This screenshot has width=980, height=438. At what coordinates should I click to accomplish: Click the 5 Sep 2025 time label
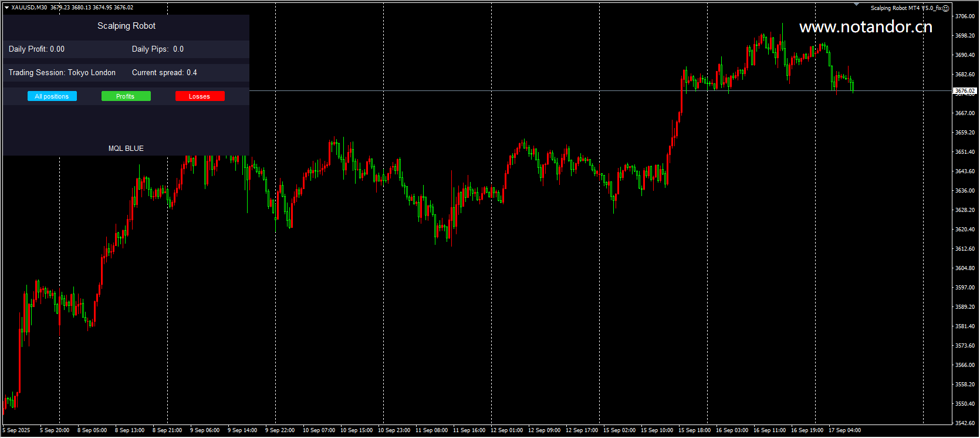point(16,430)
